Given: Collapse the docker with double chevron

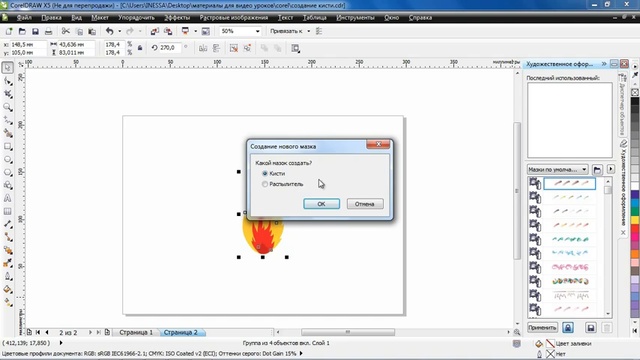Looking at the screenshot, I should [x=604, y=64].
